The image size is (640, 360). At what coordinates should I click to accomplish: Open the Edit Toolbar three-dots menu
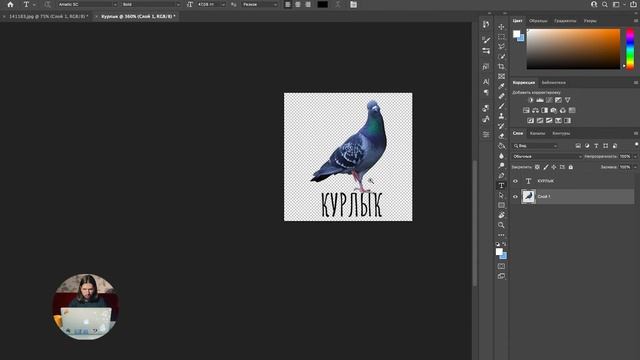click(x=501, y=235)
